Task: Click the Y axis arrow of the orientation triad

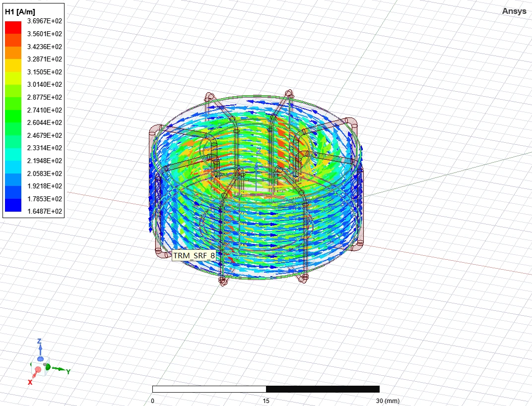Action: click(x=59, y=369)
